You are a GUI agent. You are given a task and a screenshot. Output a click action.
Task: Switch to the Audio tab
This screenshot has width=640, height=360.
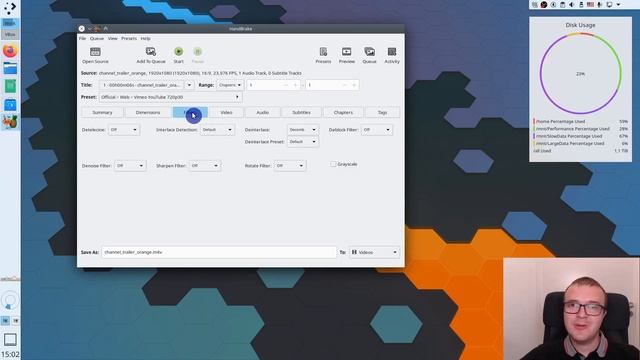coord(262,112)
